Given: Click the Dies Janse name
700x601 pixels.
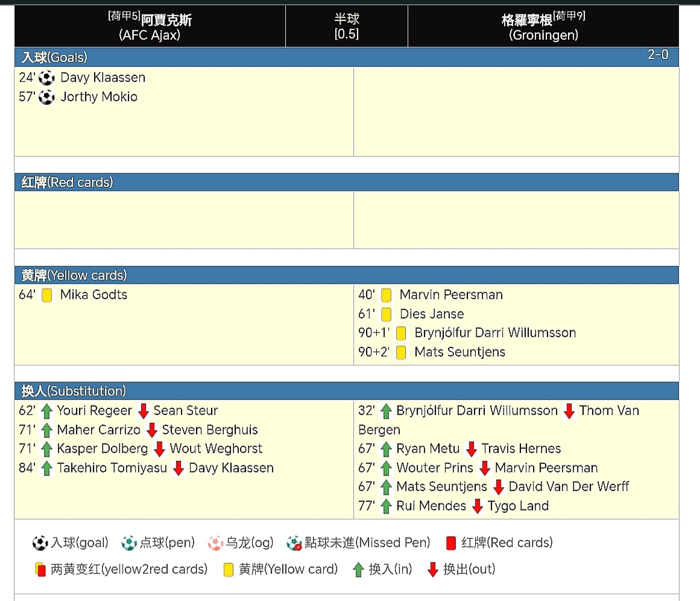Looking at the screenshot, I should pos(432,314).
